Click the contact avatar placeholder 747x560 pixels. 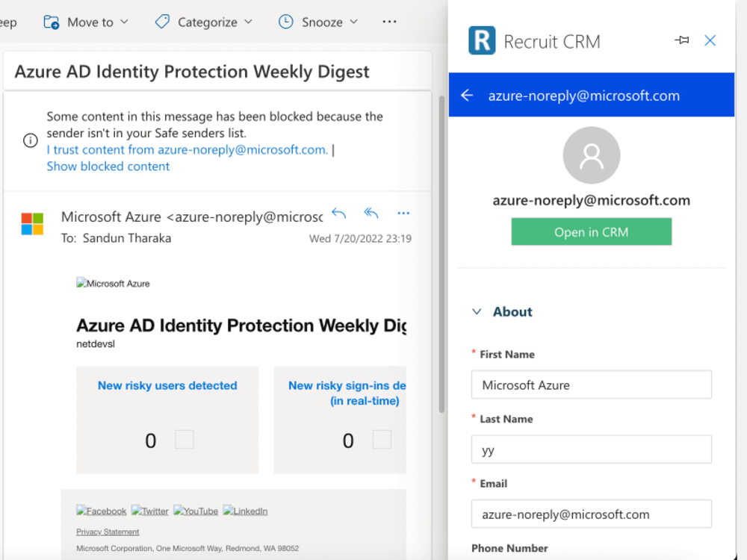pos(591,155)
